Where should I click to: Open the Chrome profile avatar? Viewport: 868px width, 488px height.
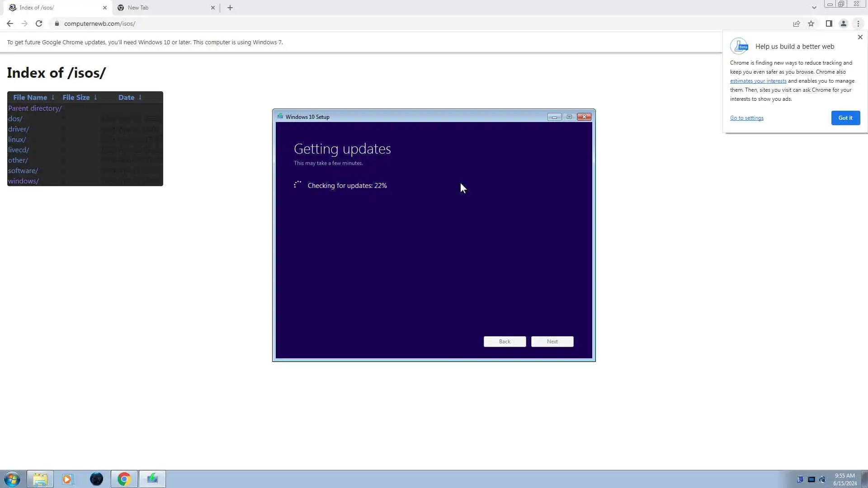tap(843, 23)
